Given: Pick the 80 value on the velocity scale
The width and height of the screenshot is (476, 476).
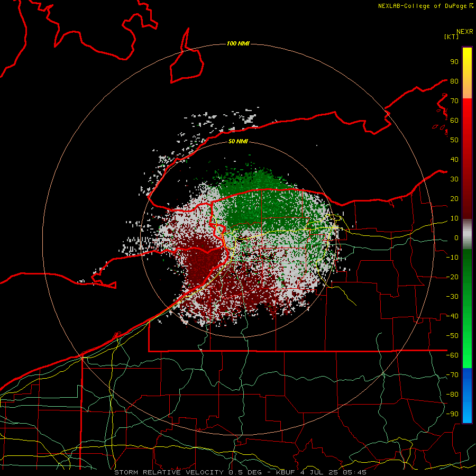Looking at the screenshot, I should click(x=454, y=81).
